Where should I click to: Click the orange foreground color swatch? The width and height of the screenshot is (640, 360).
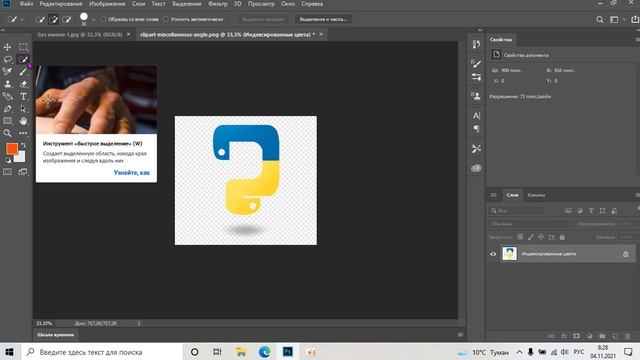pos(12,149)
